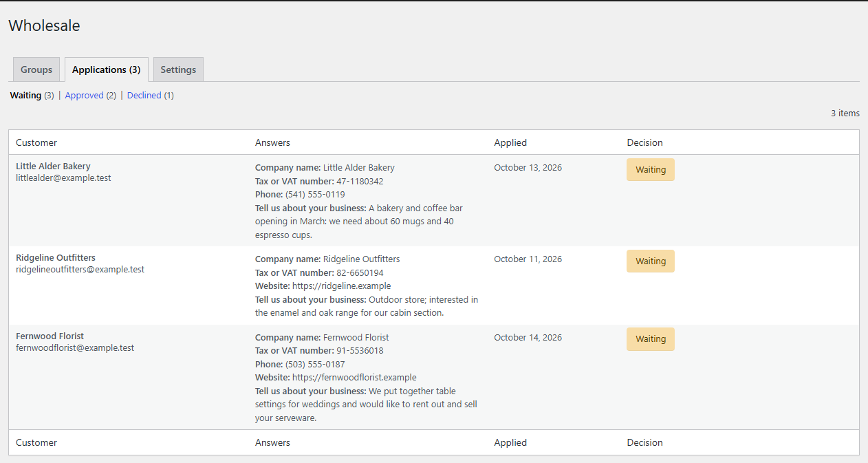868x463 pixels.
Task: Click the applied date October 13, 2026
Action: pos(528,168)
